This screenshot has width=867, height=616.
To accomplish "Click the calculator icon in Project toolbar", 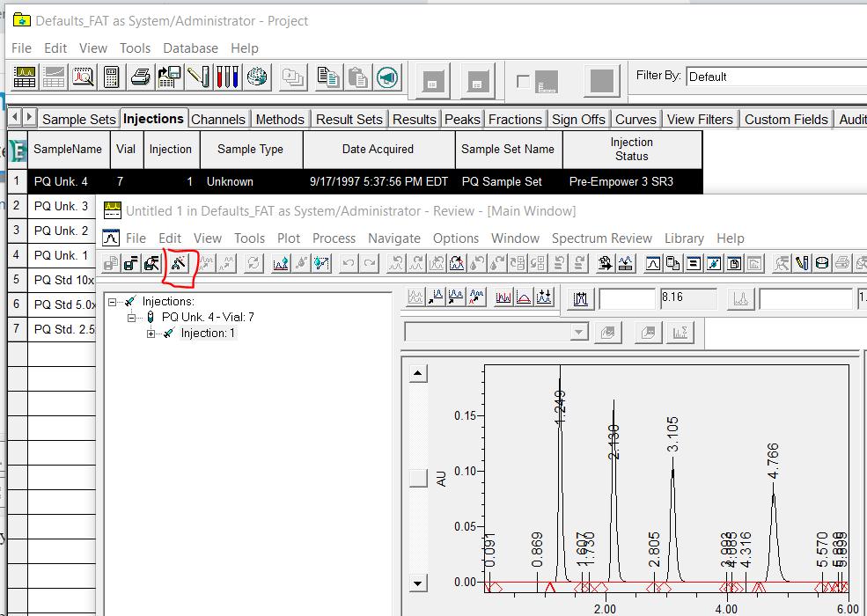I will (x=112, y=77).
